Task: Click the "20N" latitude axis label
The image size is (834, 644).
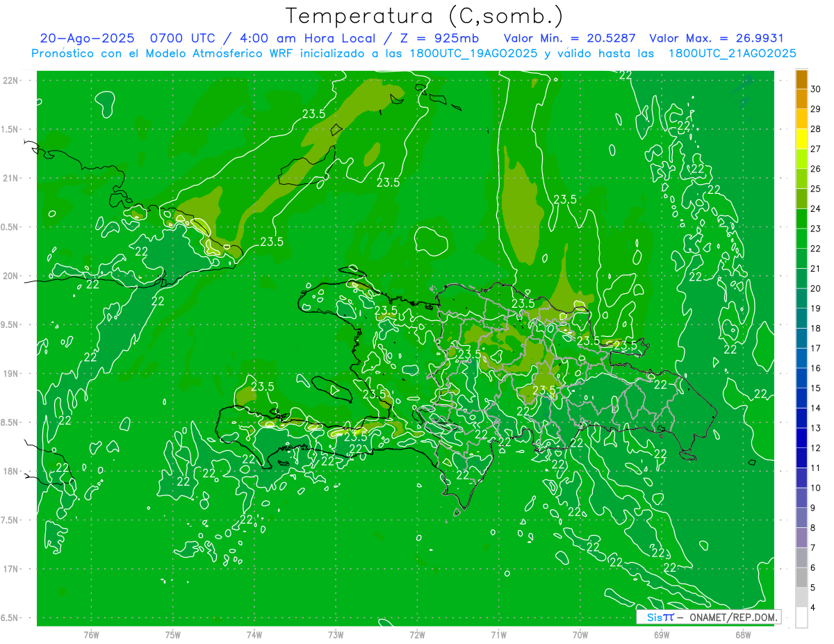Action: pos(10,276)
